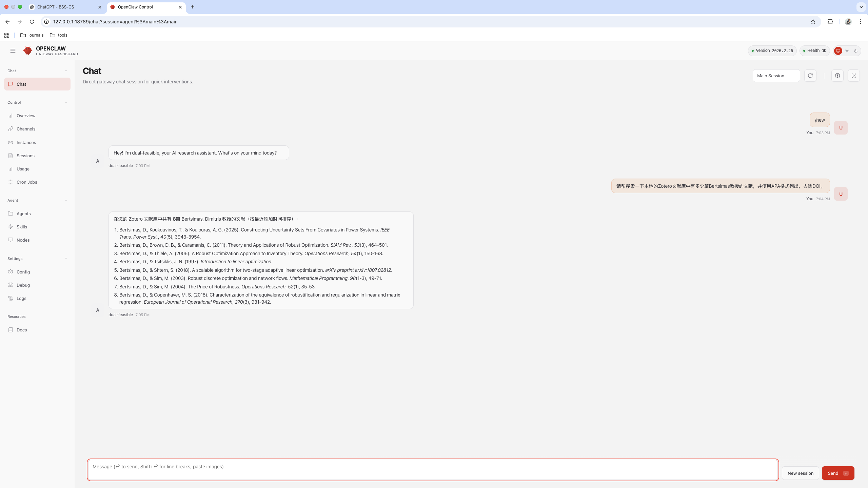Open the Cron Jobs page
This screenshot has height=488, width=868.
tap(27, 182)
